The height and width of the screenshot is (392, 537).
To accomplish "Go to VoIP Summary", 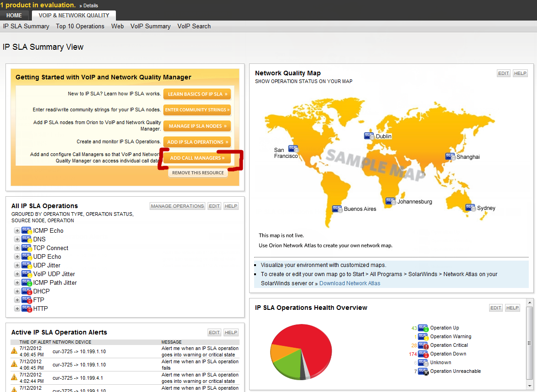I will [x=151, y=26].
